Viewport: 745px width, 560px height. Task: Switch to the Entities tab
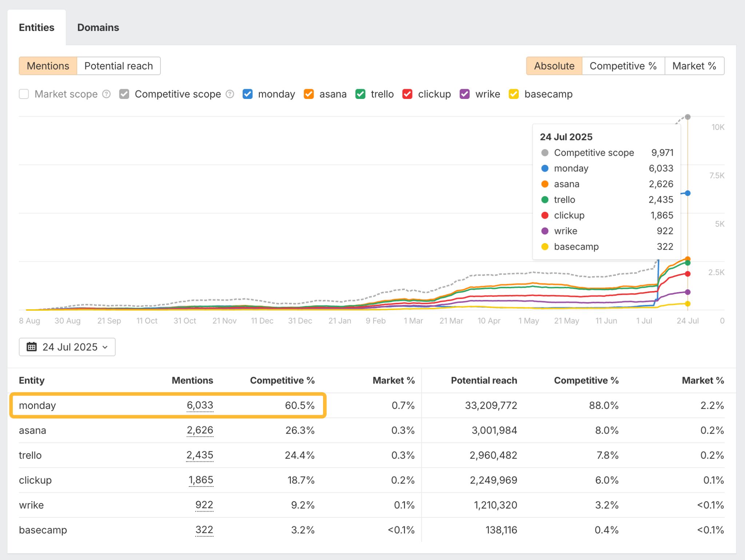click(37, 27)
